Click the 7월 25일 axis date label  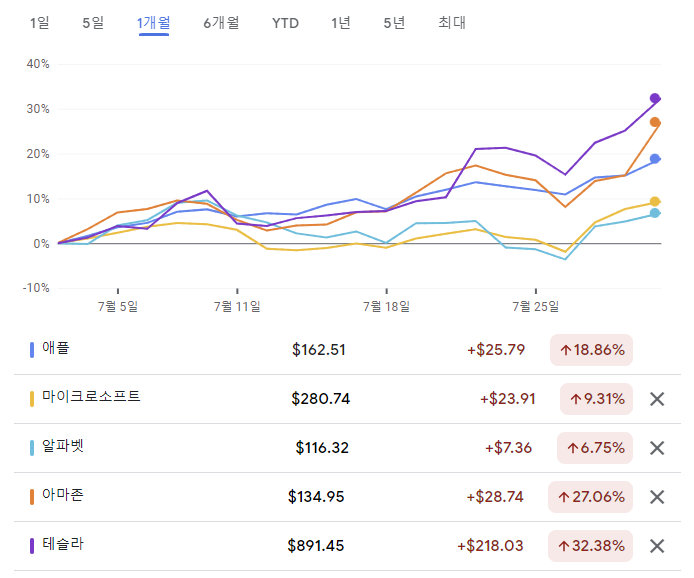[536, 306]
